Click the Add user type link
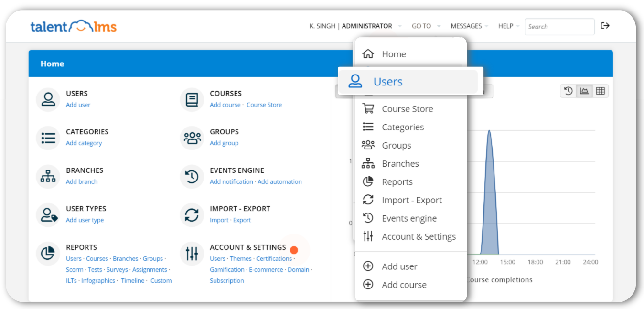This screenshot has height=309, width=644. [85, 220]
